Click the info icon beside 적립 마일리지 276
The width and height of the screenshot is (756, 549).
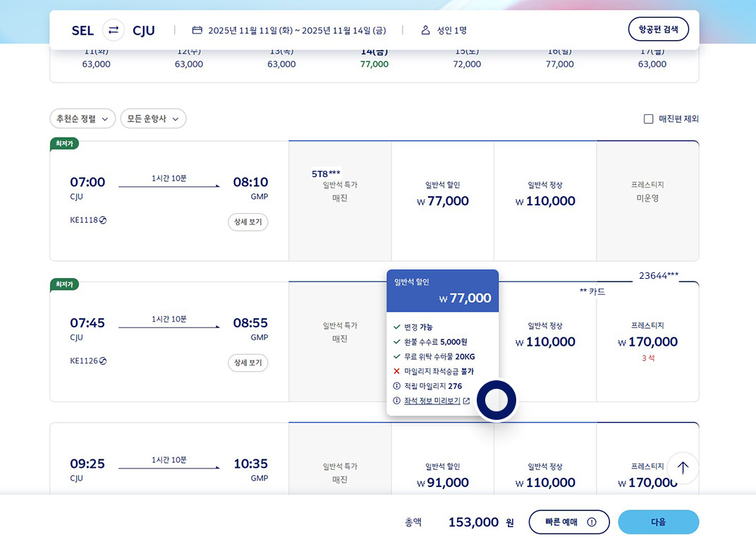[396, 386]
